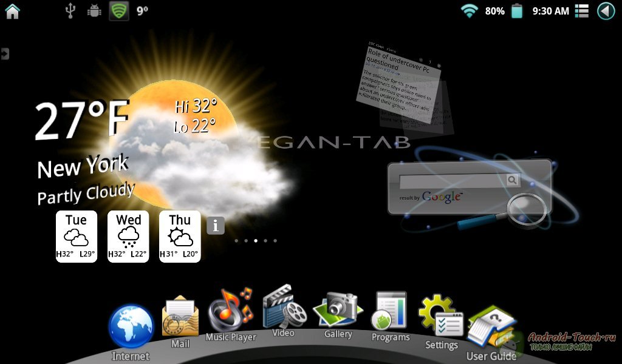Select Thursday forecast tile
Image resolution: width=622 pixels, height=364 pixels.
[180, 237]
